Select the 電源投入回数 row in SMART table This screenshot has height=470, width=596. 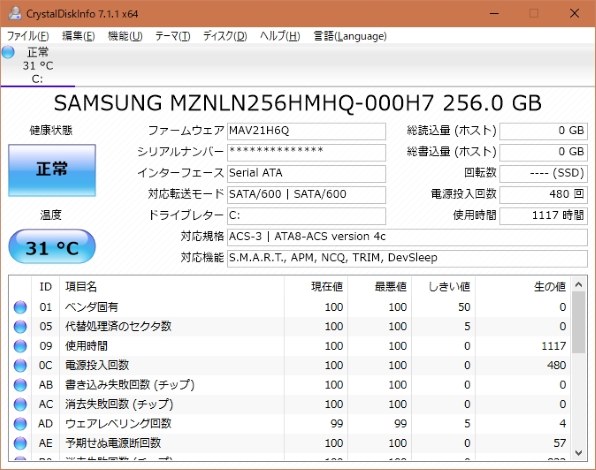(289, 366)
